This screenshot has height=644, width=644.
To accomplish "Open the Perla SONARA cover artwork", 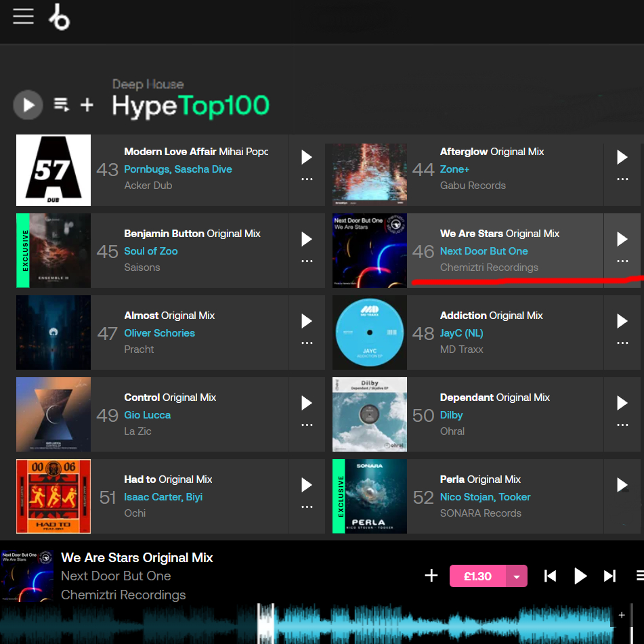I will (370, 496).
